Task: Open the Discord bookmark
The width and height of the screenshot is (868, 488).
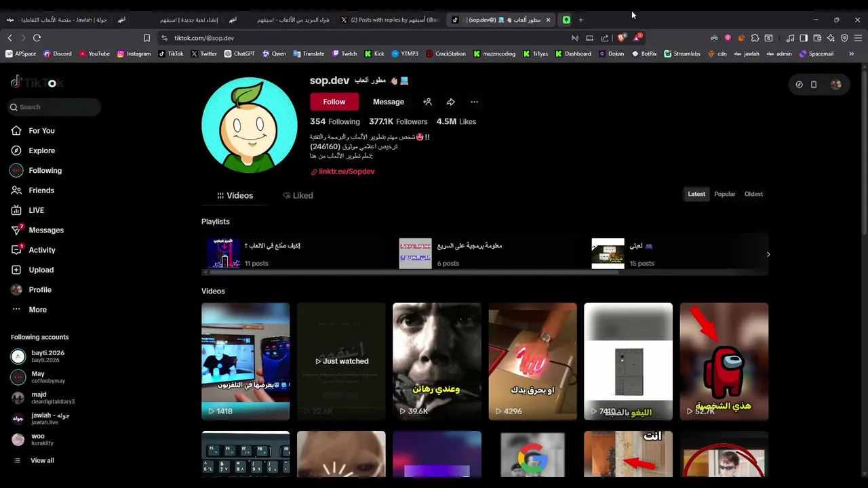Action: [58, 54]
